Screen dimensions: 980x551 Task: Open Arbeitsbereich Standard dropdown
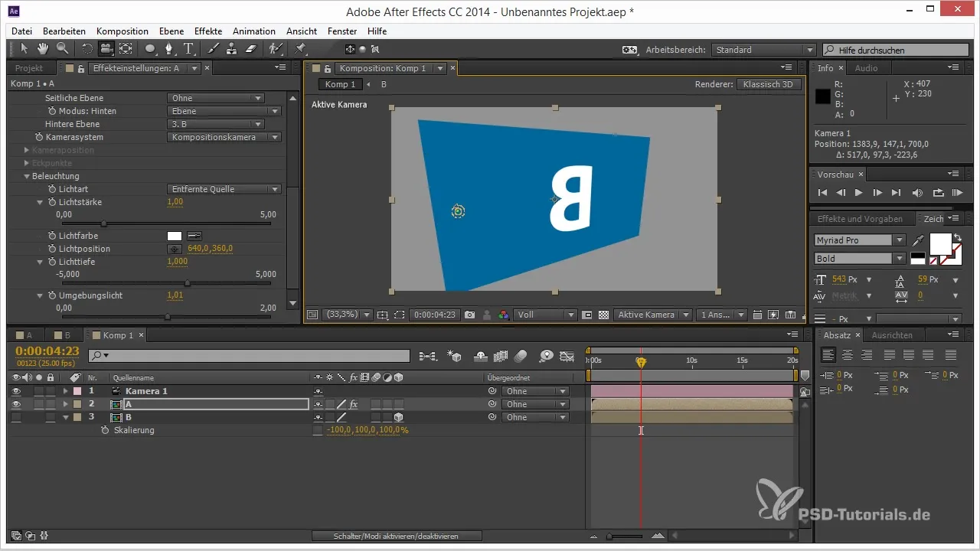[x=763, y=50]
